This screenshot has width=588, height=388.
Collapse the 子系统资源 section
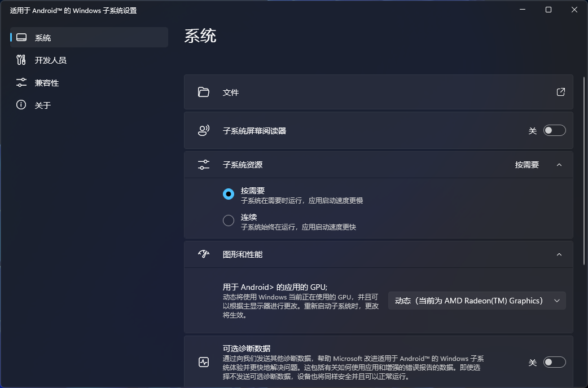coord(559,164)
